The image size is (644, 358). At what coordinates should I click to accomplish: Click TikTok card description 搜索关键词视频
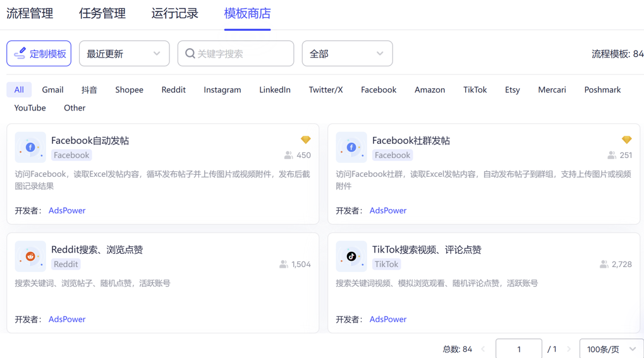pos(437,283)
